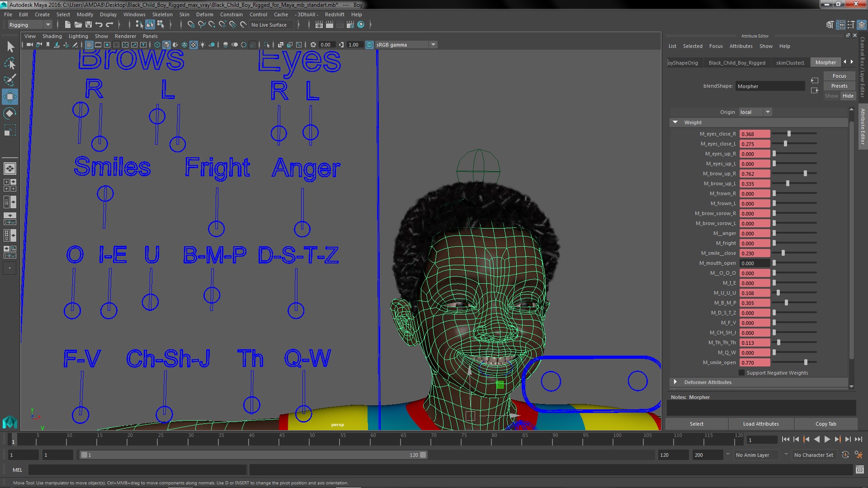Image resolution: width=868 pixels, height=488 pixels.
Task: Open the No Character Set dropdown
Action: click(815, 455)
